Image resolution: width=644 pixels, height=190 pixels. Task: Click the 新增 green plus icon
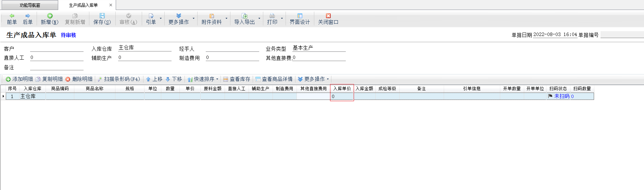click(50, 16)
